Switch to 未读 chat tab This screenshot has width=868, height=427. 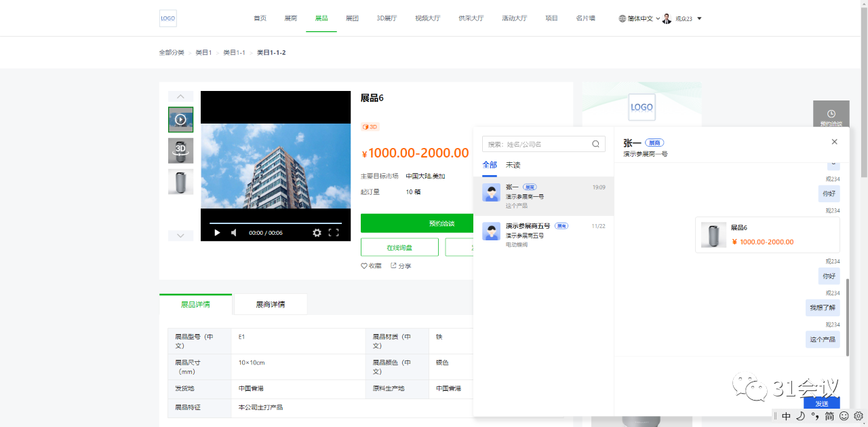click(513, 165)
